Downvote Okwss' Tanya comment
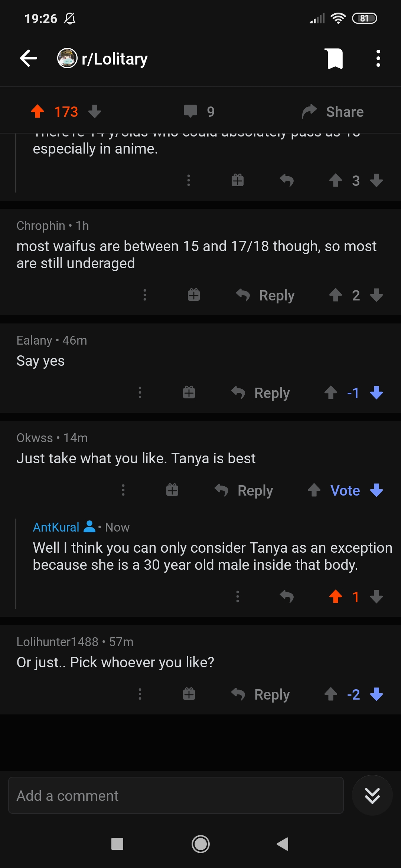 tap(376, 490)
